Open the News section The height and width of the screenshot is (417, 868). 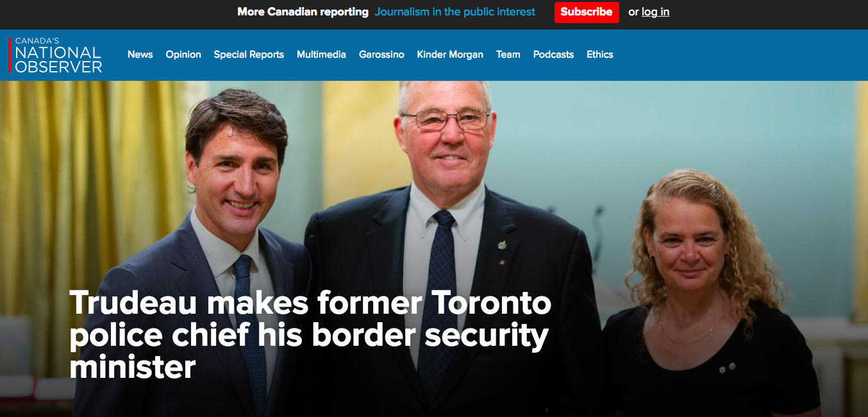point(140,55)
